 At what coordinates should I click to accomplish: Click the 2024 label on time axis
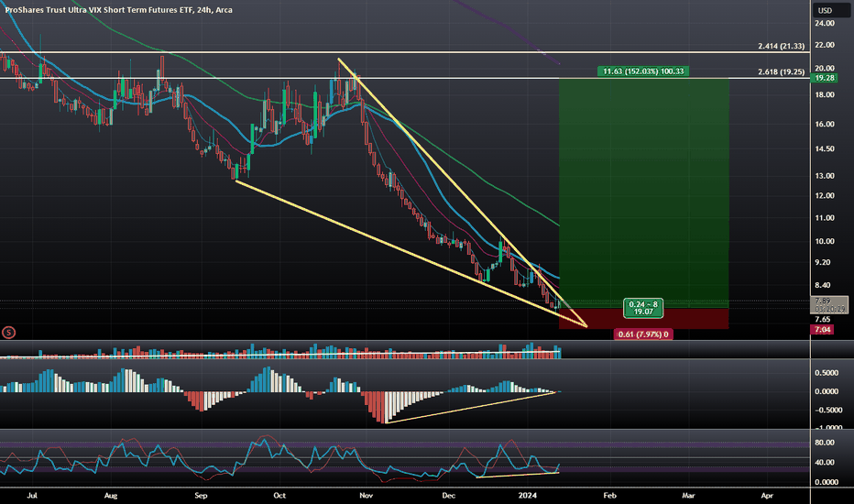pos(527,495)
